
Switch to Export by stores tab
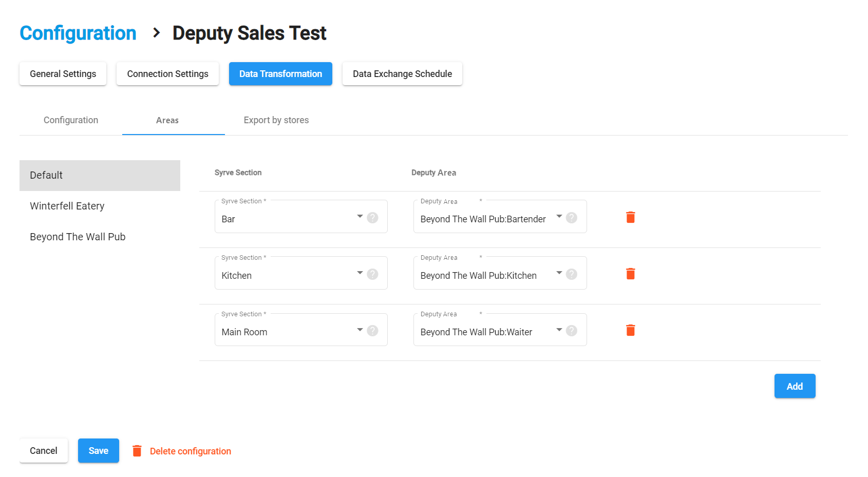click(276, 120)
